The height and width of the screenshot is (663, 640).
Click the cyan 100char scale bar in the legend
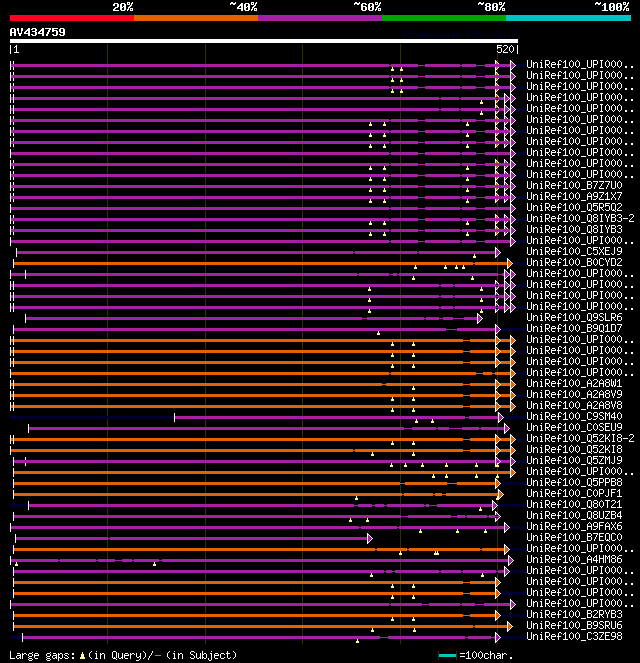click(447, 655)
